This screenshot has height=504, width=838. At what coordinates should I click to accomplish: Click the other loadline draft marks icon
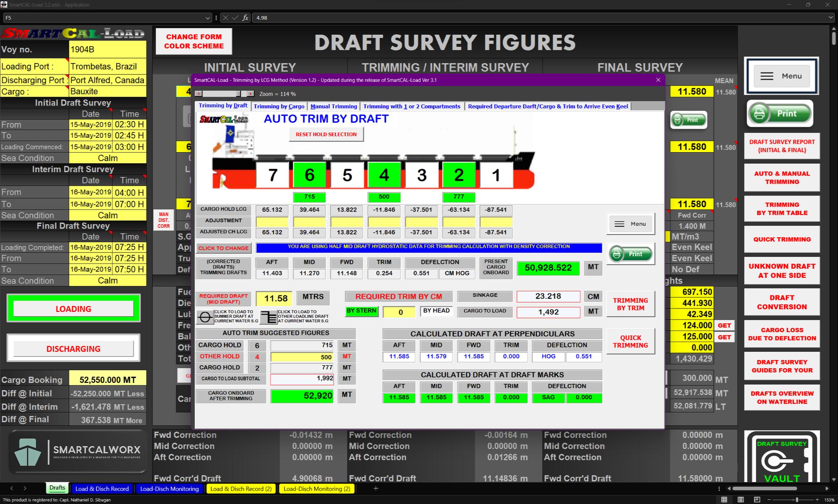click(268, 317)
